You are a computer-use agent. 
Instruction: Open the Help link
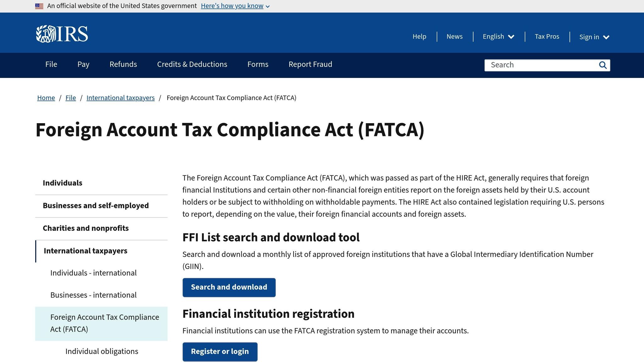(419, 36)
